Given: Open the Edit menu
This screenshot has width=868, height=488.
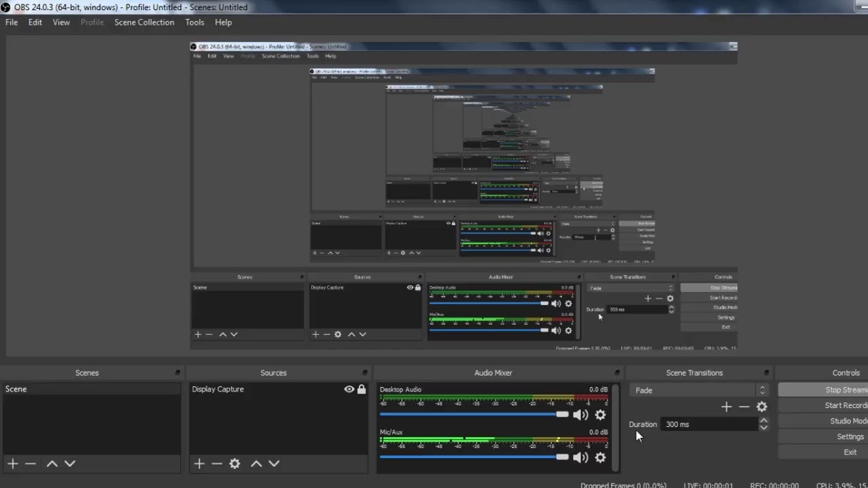Looking at the screenshot, I should tap(35, 22).
